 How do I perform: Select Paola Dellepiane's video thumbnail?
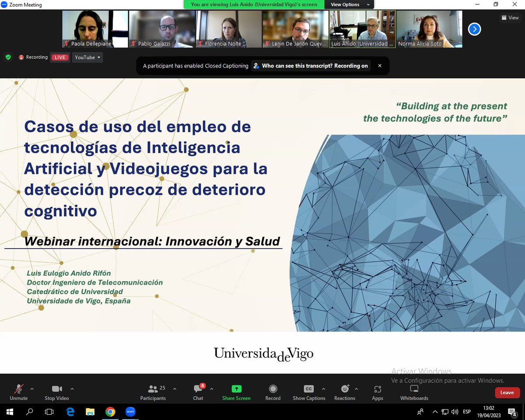95,29
